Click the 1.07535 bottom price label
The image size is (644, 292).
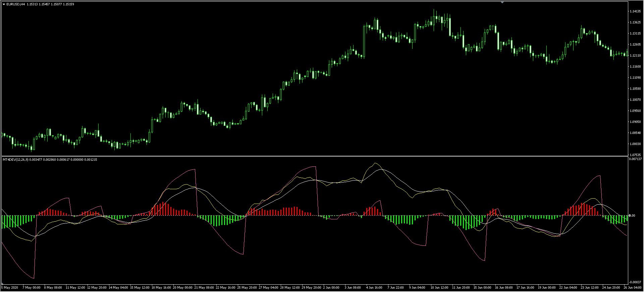pos(635,155)
